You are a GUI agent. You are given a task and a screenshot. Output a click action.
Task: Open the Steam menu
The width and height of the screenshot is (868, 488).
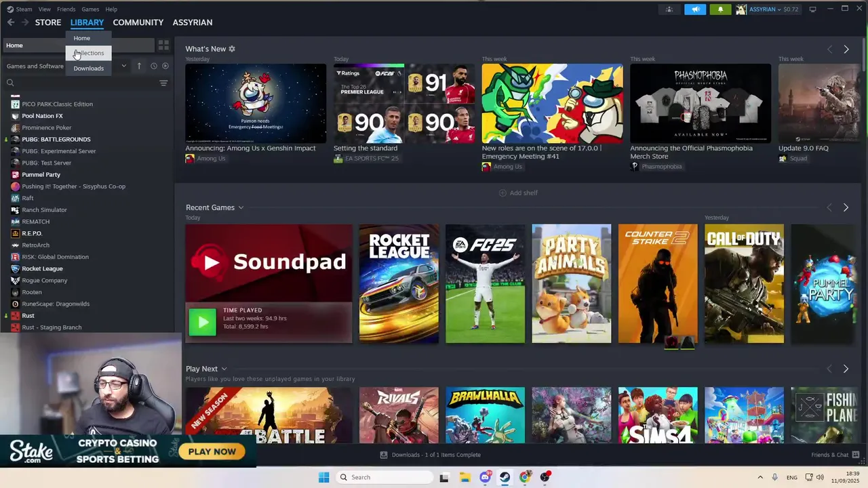(24, 9)
